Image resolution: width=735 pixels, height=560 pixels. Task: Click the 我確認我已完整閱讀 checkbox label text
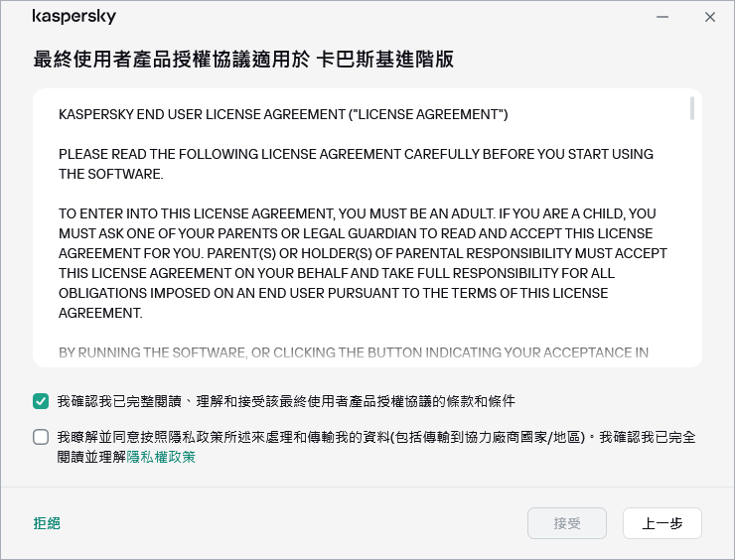(286, 401)
